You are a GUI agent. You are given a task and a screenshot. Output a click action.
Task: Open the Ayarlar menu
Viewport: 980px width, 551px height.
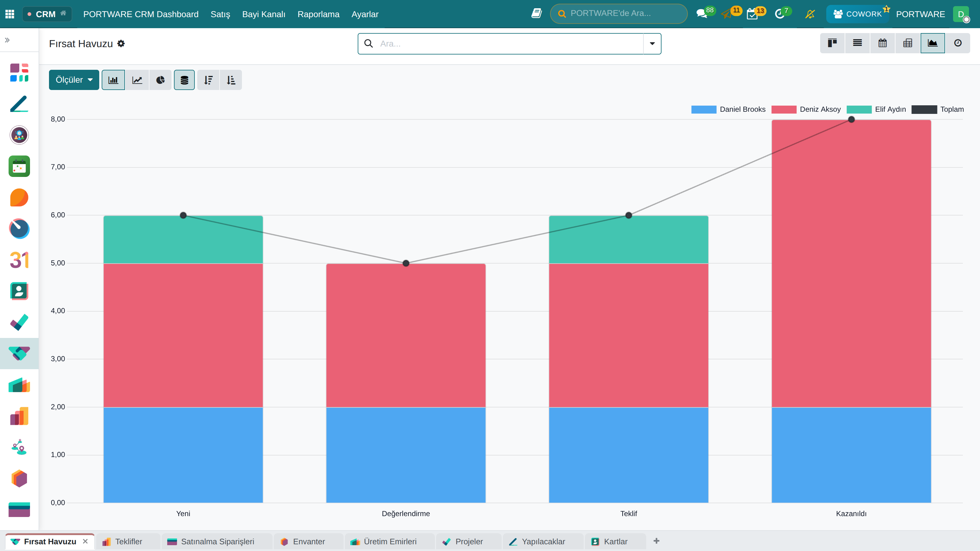click(365, 14)
